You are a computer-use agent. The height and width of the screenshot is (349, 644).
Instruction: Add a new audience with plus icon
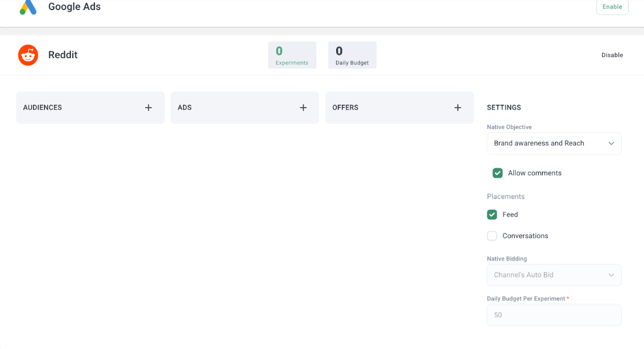148,108
